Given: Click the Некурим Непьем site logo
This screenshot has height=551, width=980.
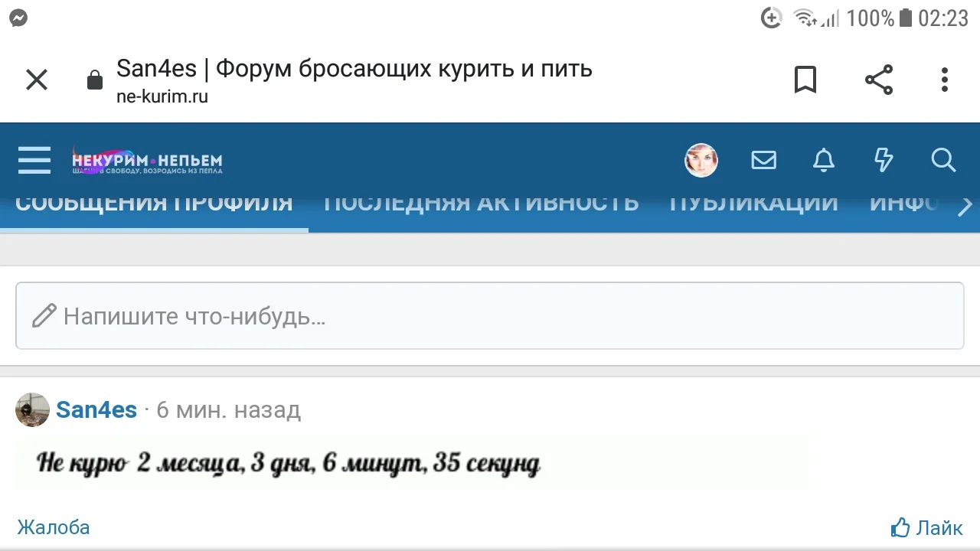Looking at the screenshot, I should 145,160.
